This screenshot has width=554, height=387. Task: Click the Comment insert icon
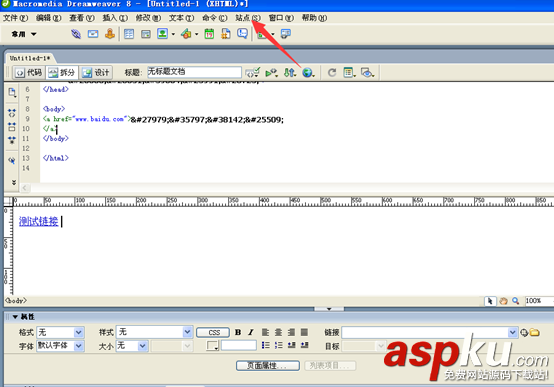242,34
